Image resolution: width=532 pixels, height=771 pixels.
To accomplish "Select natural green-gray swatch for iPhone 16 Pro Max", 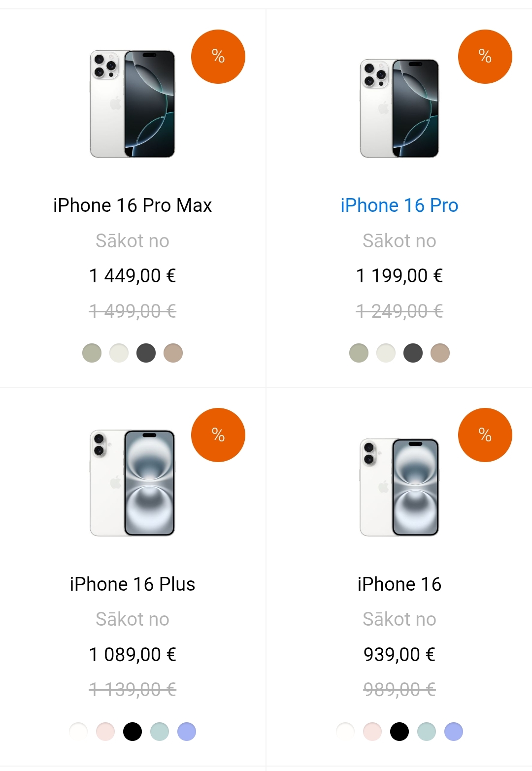I will (92, 353).
